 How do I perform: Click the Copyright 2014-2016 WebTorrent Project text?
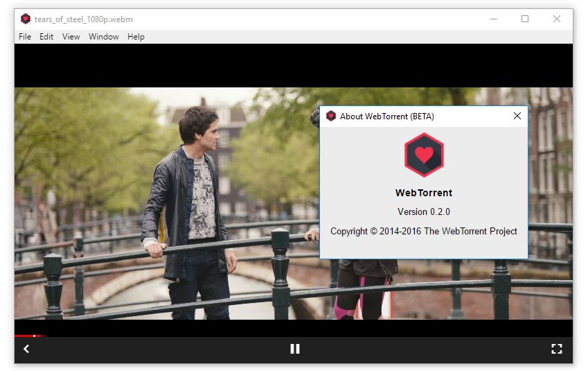coord(424,231)
